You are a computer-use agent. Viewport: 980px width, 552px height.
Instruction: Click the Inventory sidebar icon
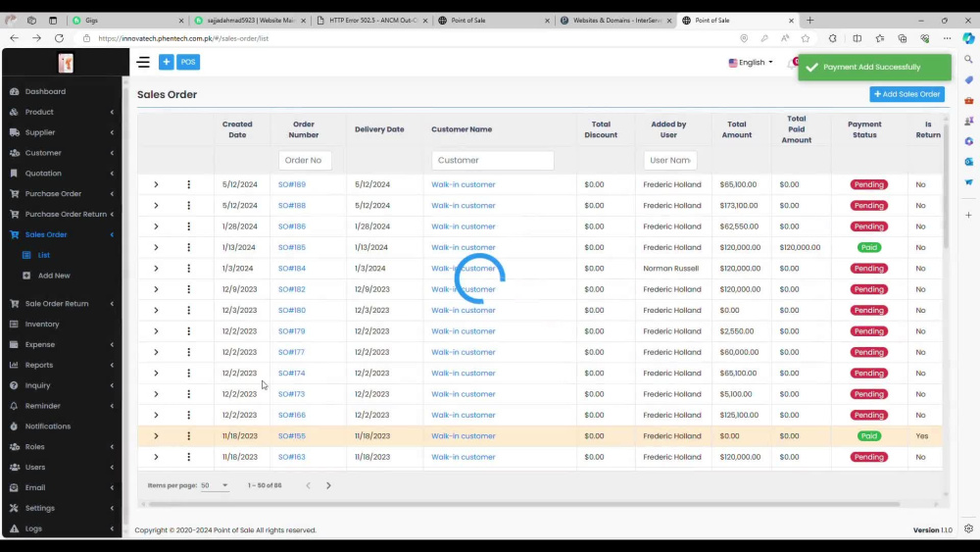point(14,324)
